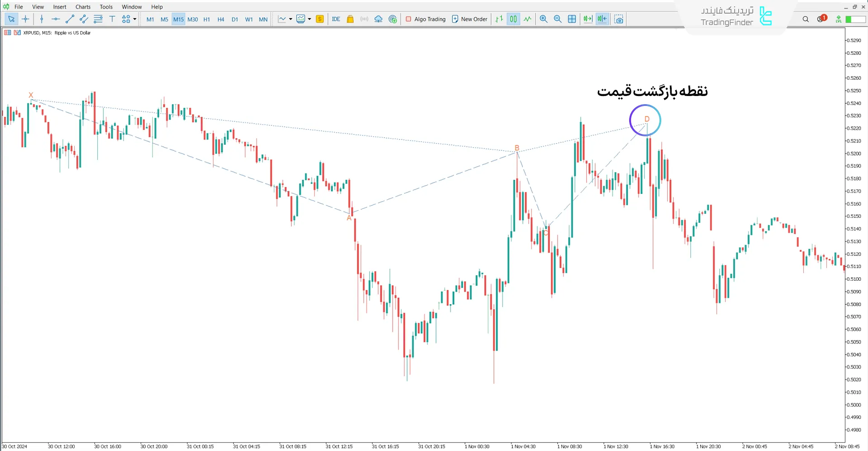Expand the objects shapes dropdown arrow

click(135, 19)
